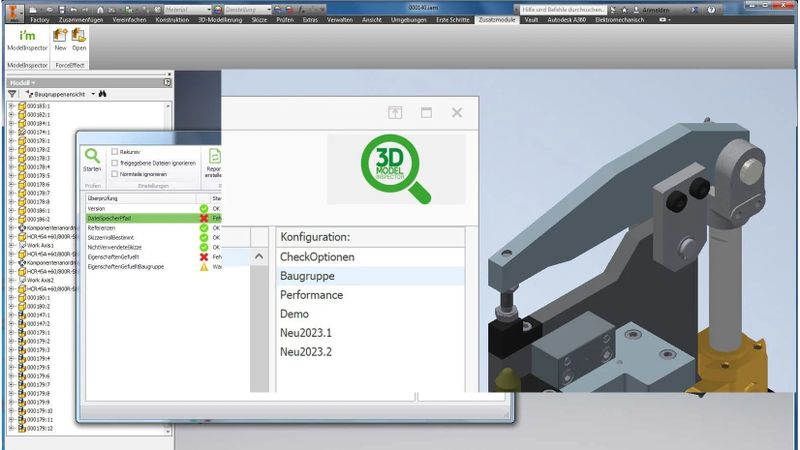Click the Home view icon in quick access toolbar
Image resolution: width=800 pixels, height=450 pixels.
pyautogui.click(x=100, y=10)
